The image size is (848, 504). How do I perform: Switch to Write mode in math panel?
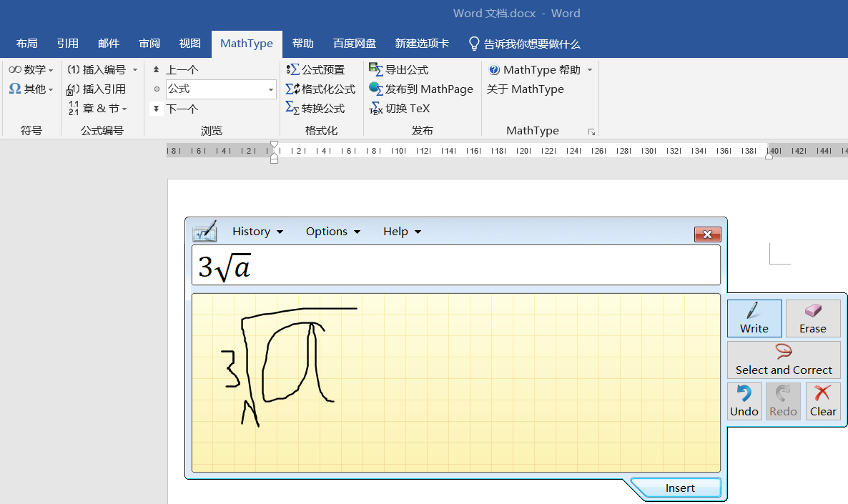pyautogui.click(x=754, y=318)
